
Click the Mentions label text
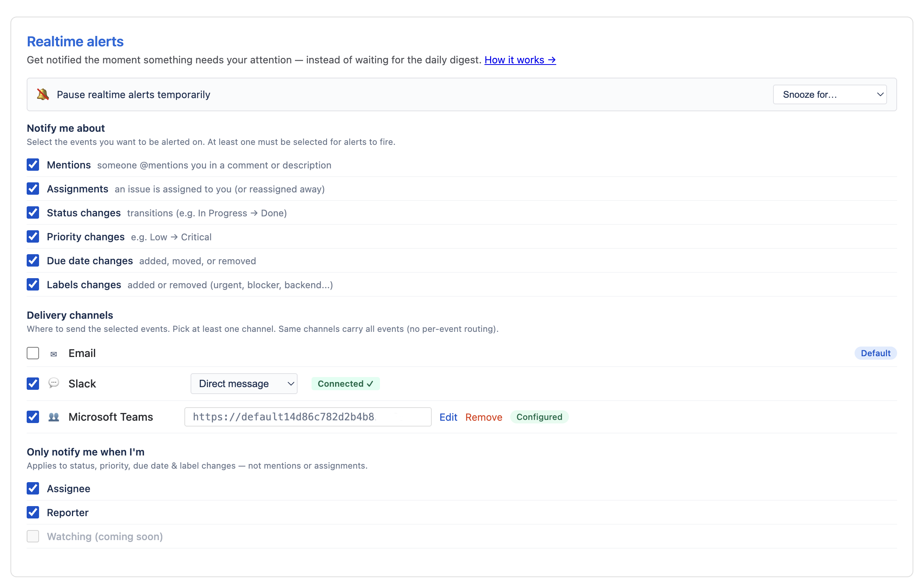click(69, 165)
